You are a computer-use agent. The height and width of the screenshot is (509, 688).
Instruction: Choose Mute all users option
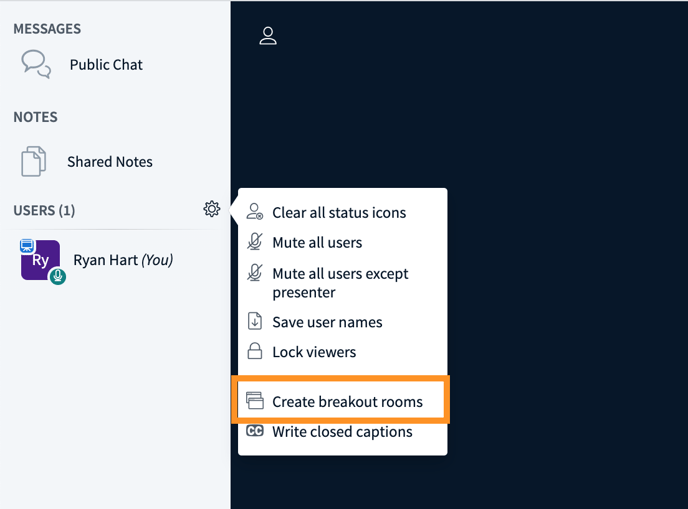(x=317, y=242)
